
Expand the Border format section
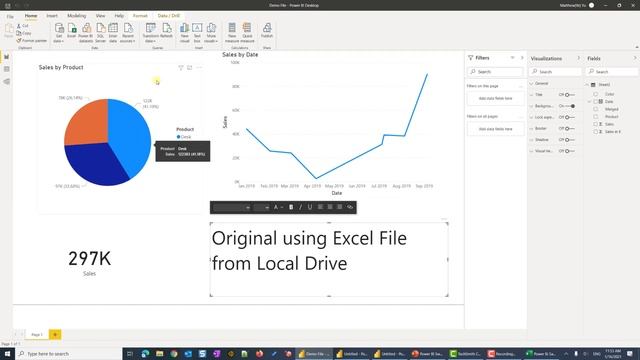tap(531, 129)
